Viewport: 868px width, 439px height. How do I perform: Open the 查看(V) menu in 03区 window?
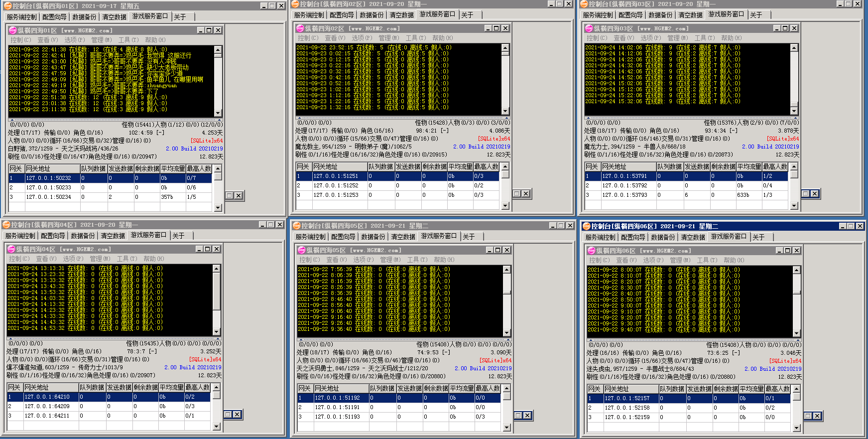pyautogui.click(x=623, y=38)
